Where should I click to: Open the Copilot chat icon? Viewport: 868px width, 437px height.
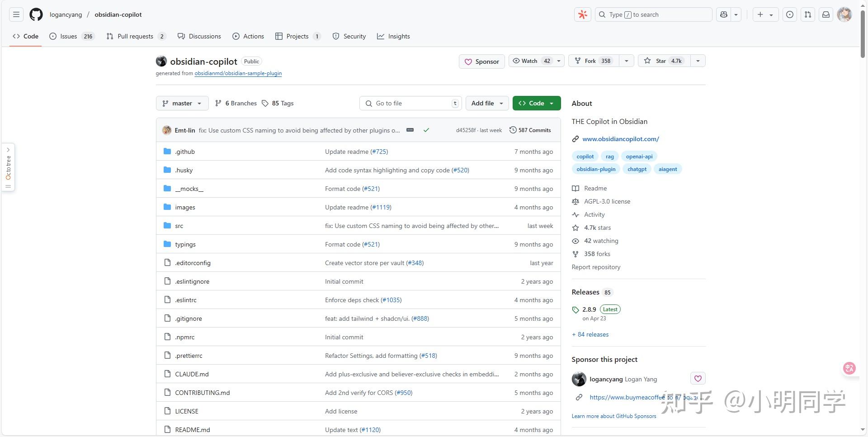724,14
